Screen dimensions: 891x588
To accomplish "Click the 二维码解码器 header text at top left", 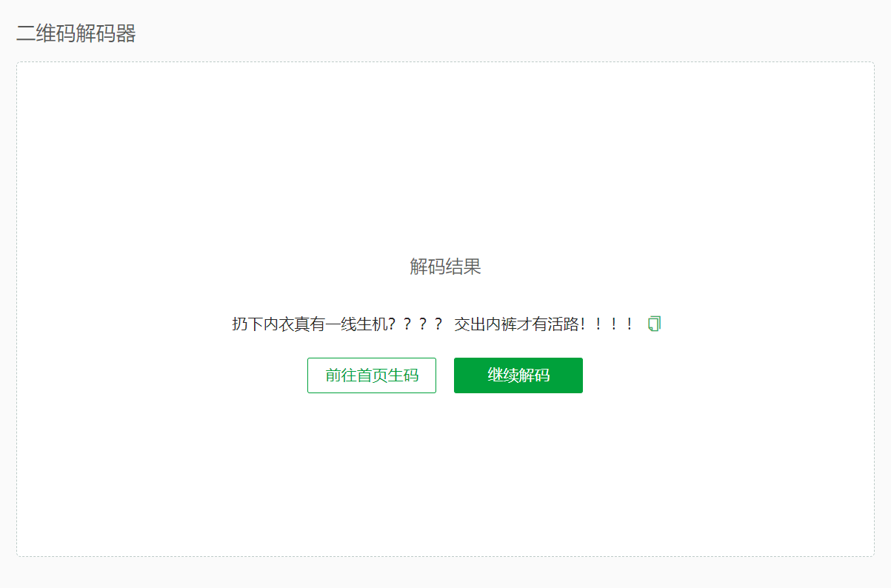I will coord(76,33).
